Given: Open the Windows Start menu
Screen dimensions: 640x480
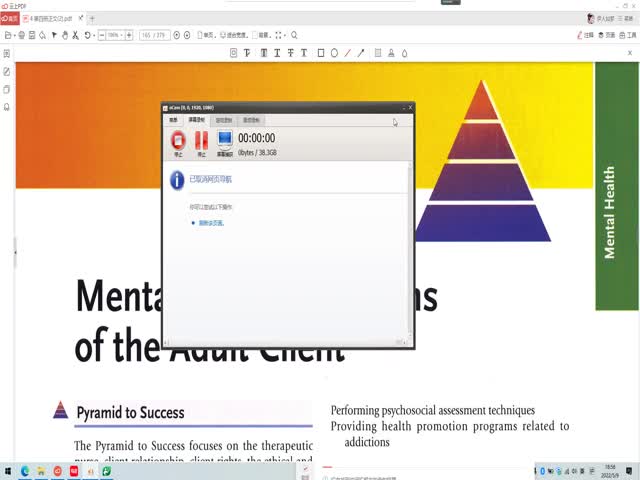Looking at the screenshot, I should click(x=8, y=470).
